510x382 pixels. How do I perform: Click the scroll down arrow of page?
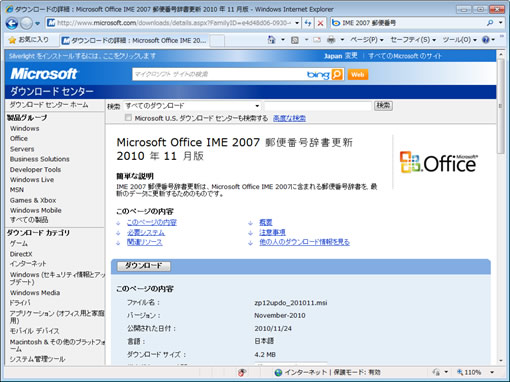coord(501,360)
